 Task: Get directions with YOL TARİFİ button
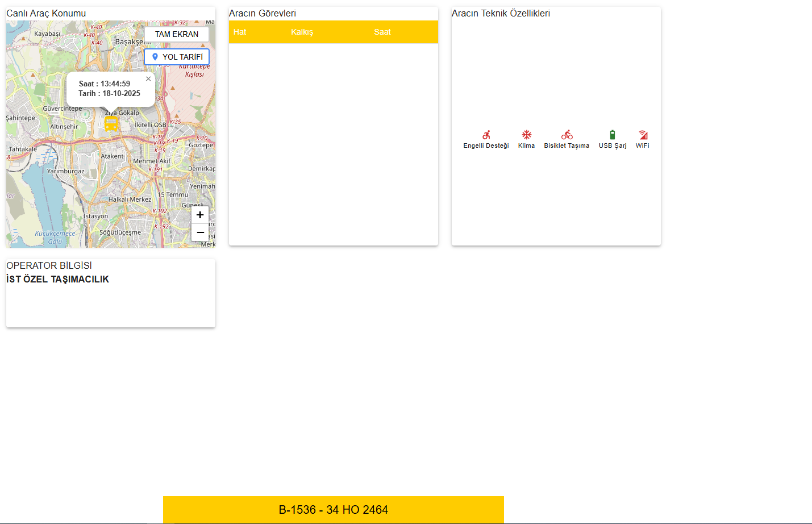pos(177,57)
